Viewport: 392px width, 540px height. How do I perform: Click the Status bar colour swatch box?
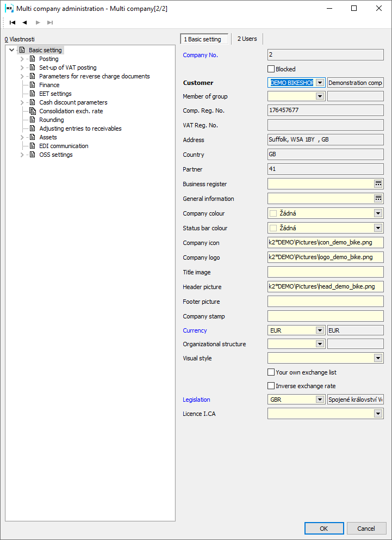tap(273, 228)
